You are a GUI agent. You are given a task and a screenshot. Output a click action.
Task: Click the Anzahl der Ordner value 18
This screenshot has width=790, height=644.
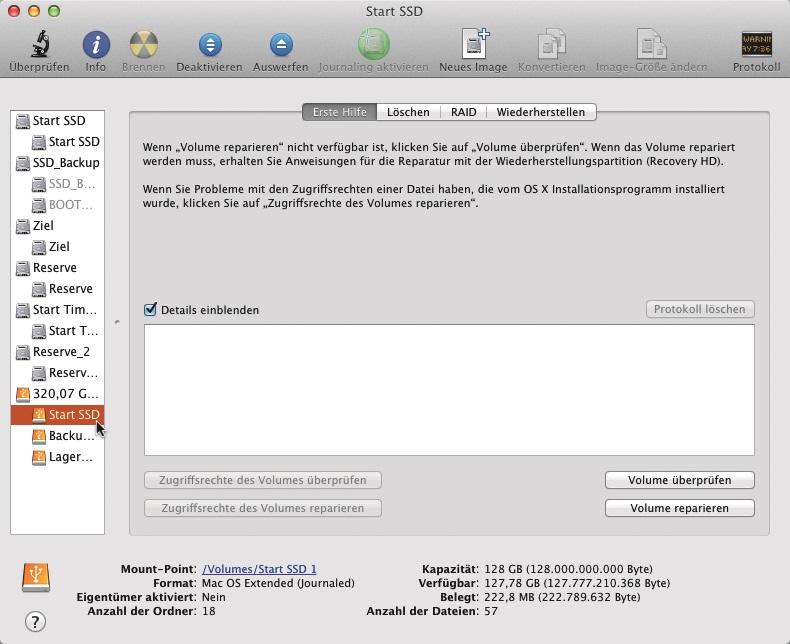pos(209,611)
